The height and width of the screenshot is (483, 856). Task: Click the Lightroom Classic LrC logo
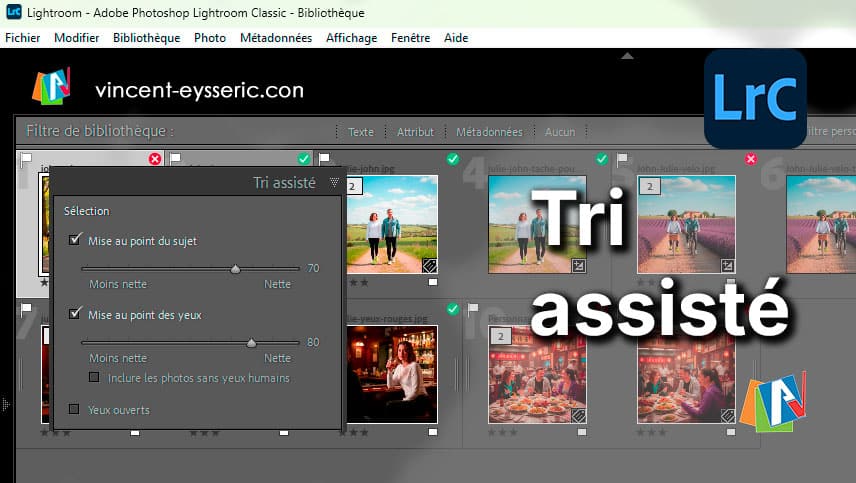[x=755, y=98]
